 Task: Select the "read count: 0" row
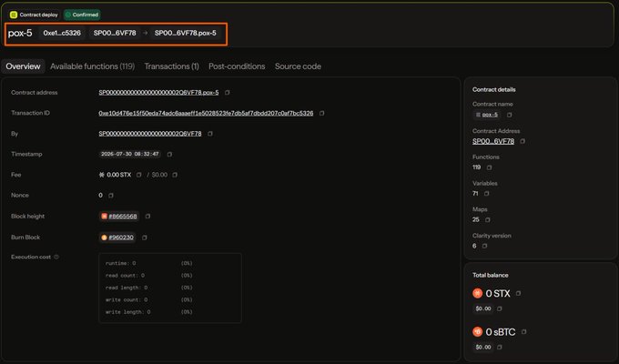(148, 276)
